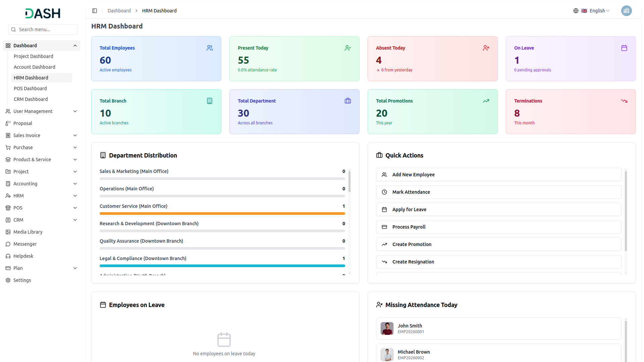Select CRM Dashboard menu item
The height and width of the screenshot is (362, 644).
pos(31,99)
